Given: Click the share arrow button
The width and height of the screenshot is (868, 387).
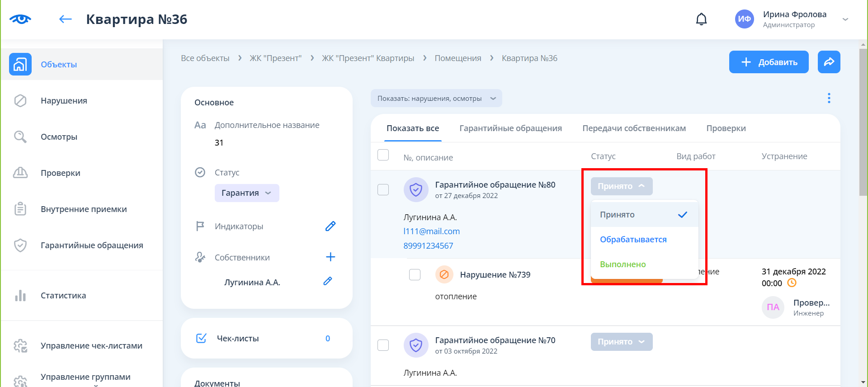Looking at the screenshot, I should 829,62.
